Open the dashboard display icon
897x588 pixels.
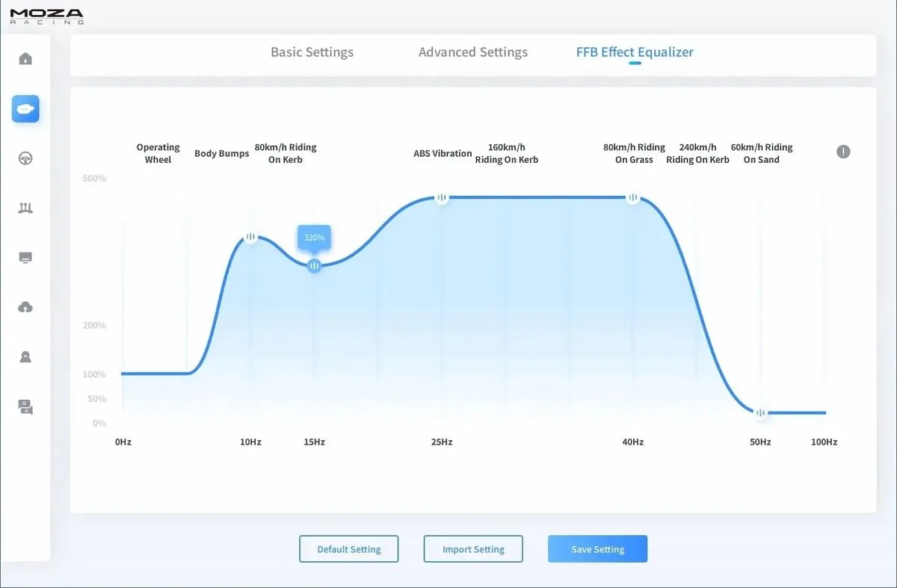click(x=25, y=258)
